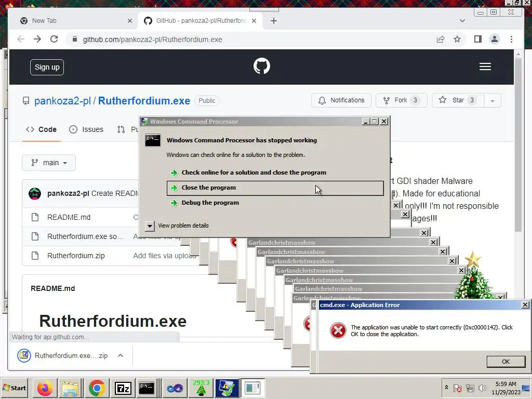Open the Code tab of the repository
This screenshot has width=532, height=399.
(x=42, y=129)
